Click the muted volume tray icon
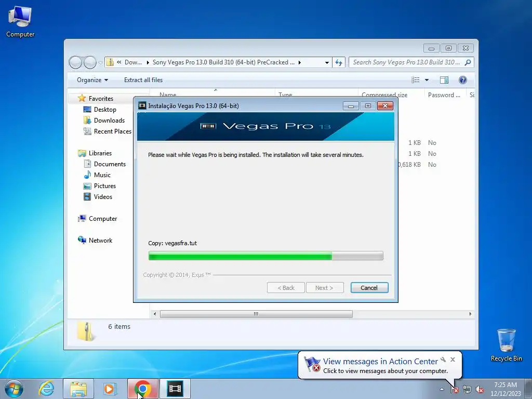The width and height of the screenshot is (532, 399). coord(480,389)
